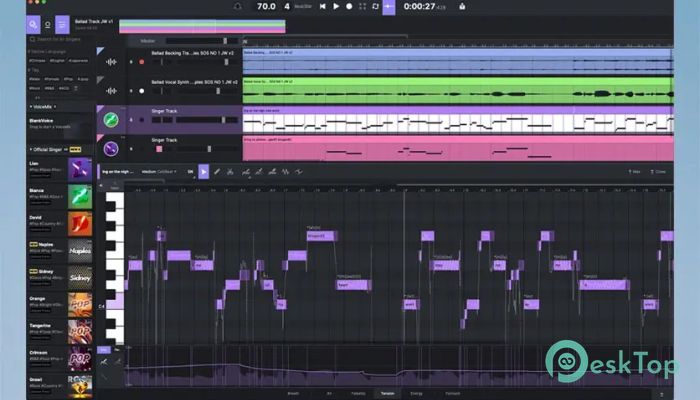Select singer Sidney thumbnail

(80, 277)
